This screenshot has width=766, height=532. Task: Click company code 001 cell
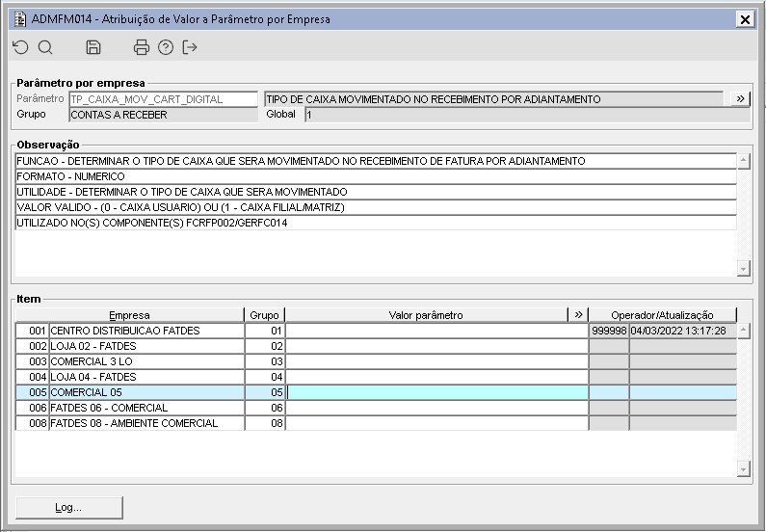click(32, 331)
